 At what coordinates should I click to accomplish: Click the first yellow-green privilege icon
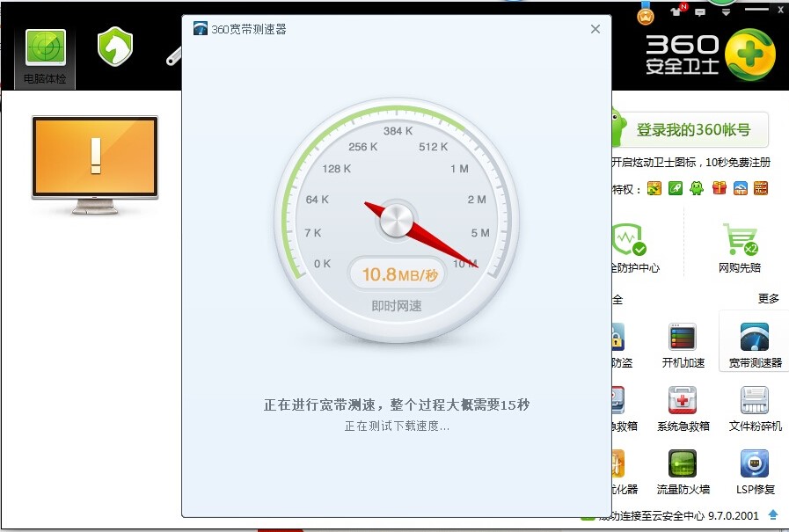pyautogui.click(x=654, y=188)
